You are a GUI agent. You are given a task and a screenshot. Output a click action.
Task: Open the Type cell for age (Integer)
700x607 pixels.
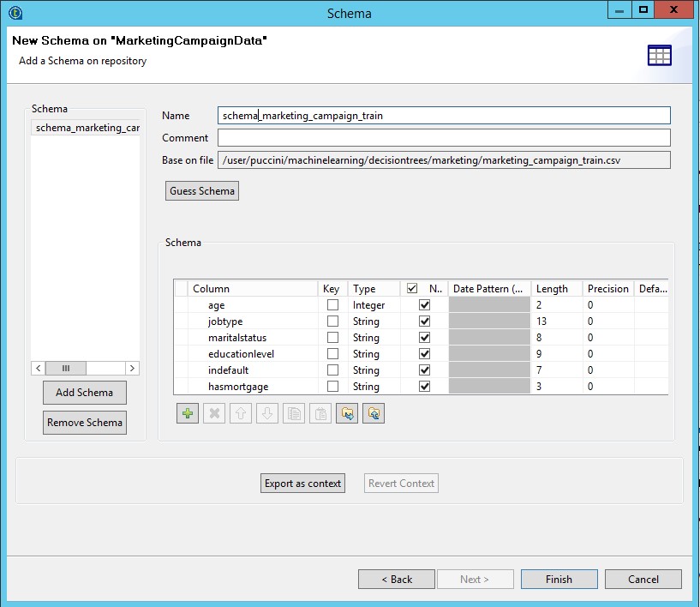tap(374, 305)
